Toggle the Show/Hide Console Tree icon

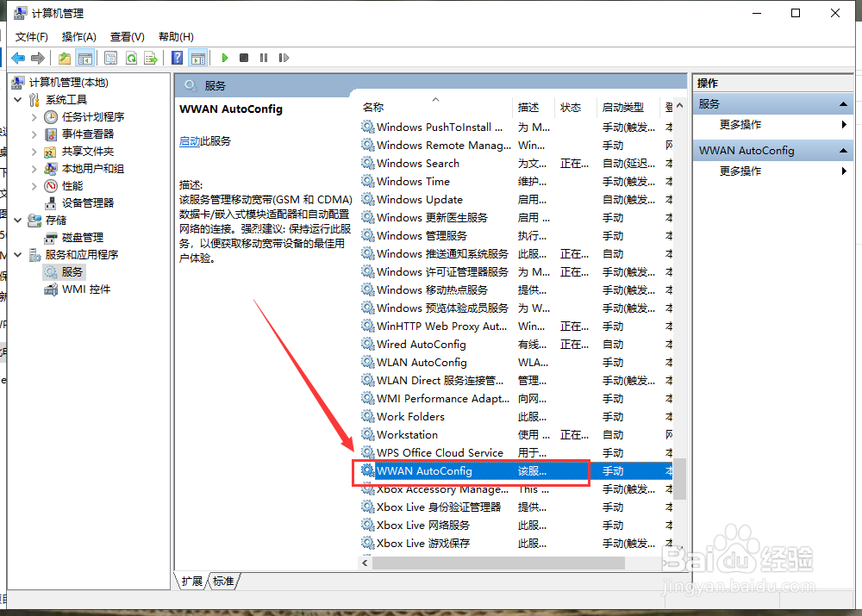coord(85,58)
